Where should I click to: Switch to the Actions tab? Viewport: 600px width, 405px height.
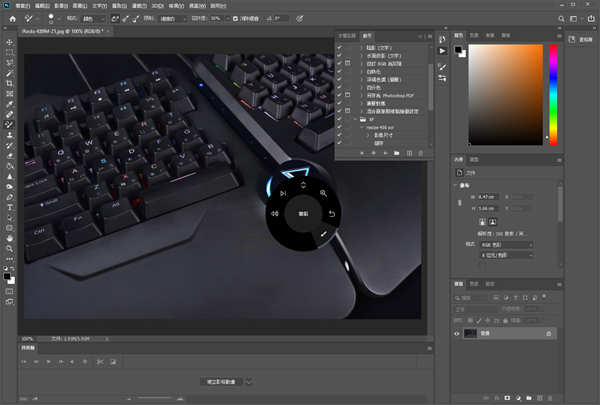tap(367, 36)
